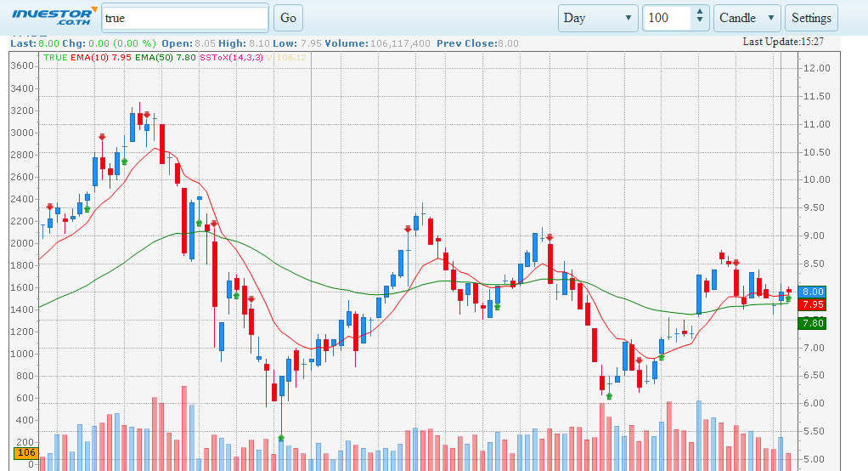Screen dimensions: 868x471
Task: Decrease the bar count stepper
Action: pyautogui.click(x=699, y=22)
